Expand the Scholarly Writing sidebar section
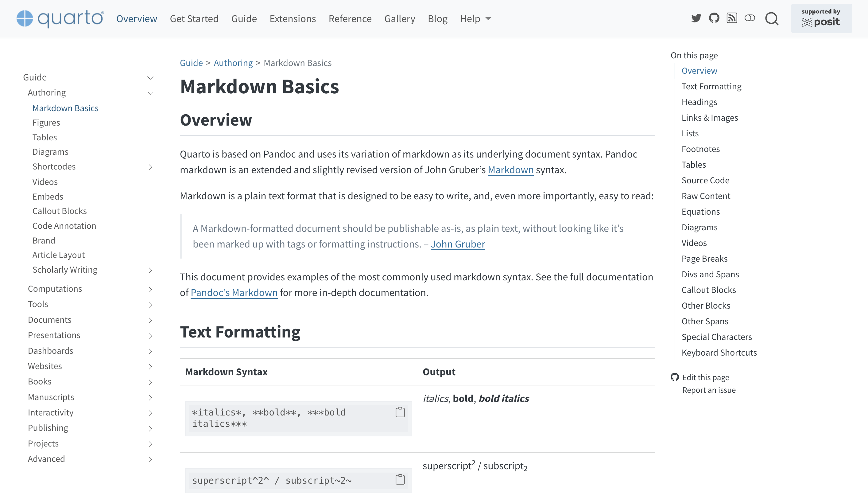The height and width of the screenshot is (503, 868). [150, 271]
